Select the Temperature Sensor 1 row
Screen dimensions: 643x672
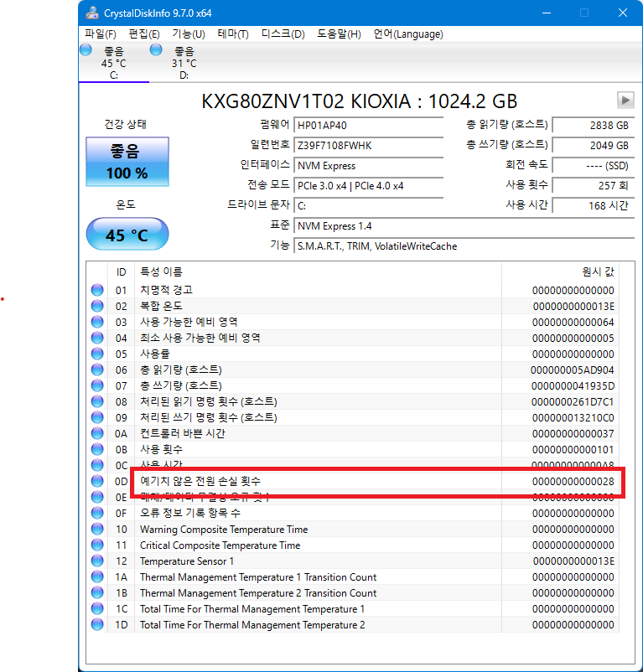point(353,561)
